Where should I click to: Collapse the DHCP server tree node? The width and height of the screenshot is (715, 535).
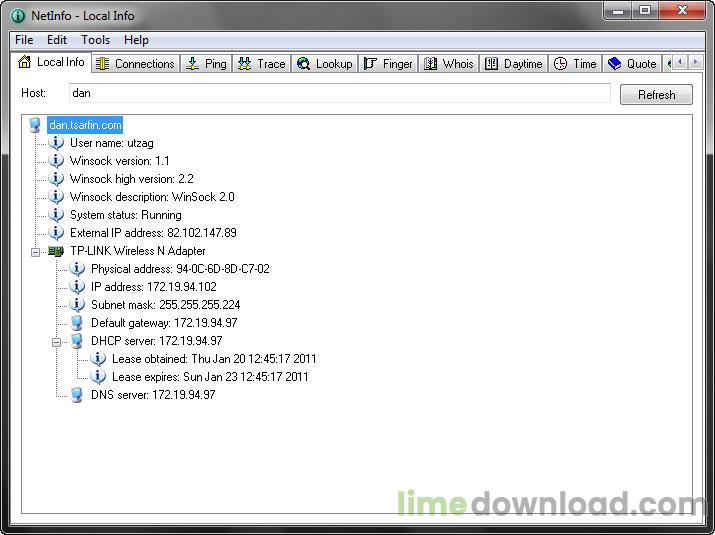[57, 341]
